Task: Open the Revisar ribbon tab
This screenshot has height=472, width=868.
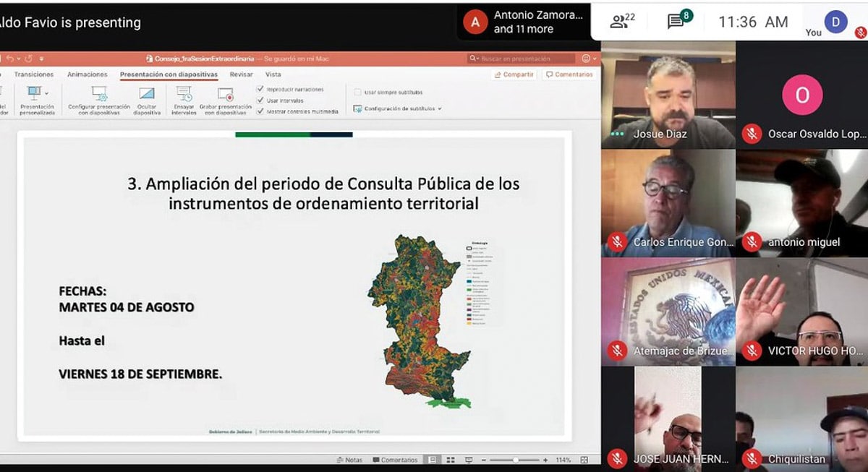Action: (241, 74)
